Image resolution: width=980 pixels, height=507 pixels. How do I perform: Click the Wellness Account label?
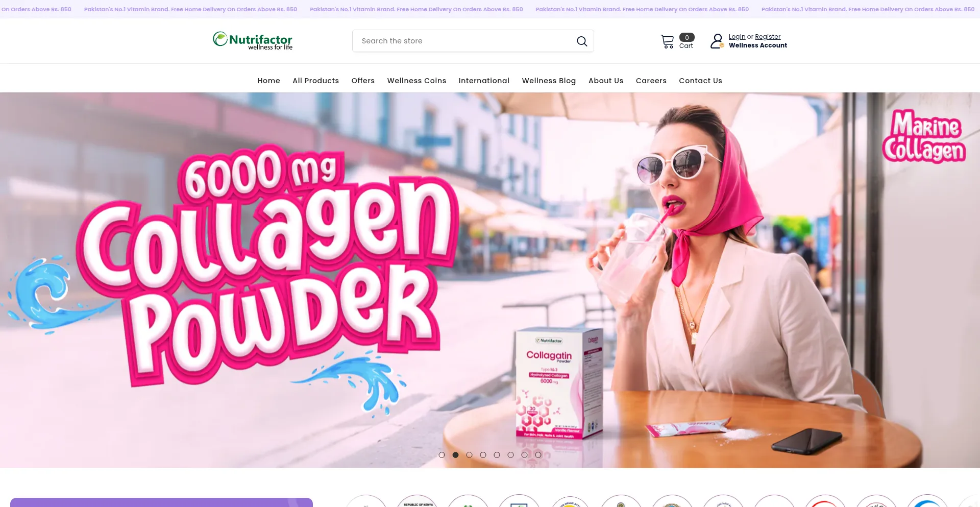[x=758, y=45]
